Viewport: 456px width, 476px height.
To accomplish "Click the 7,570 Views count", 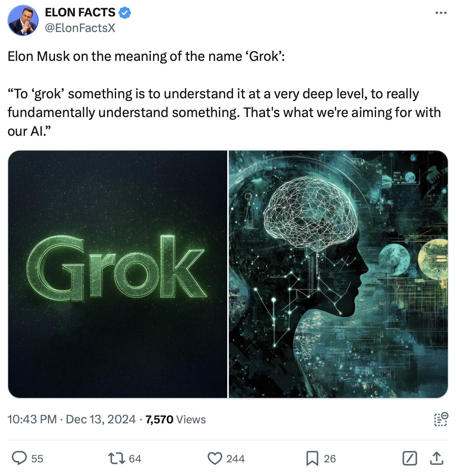I will [x=175, y=419].
